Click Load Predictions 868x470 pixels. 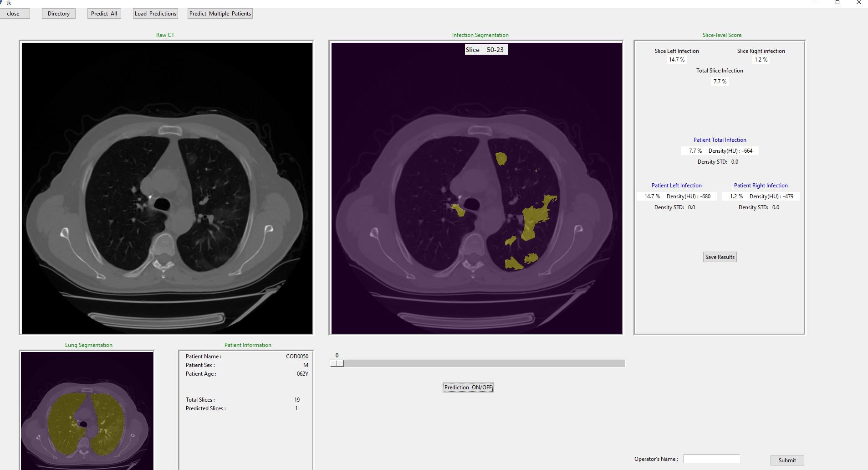155,14
